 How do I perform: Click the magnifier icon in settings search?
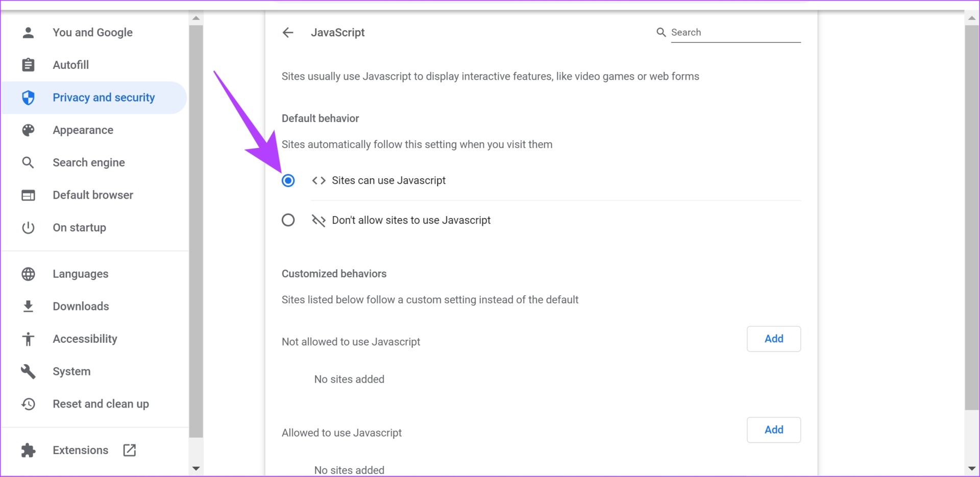(x=661, y=33)
